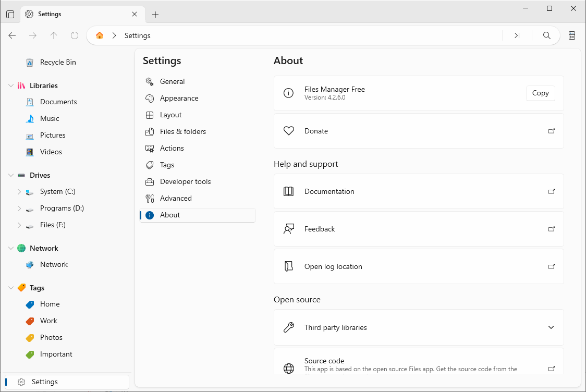Expand the System (C:) drive
The width and height of the screenshot is (586, 392).
(x=19, y=192)
